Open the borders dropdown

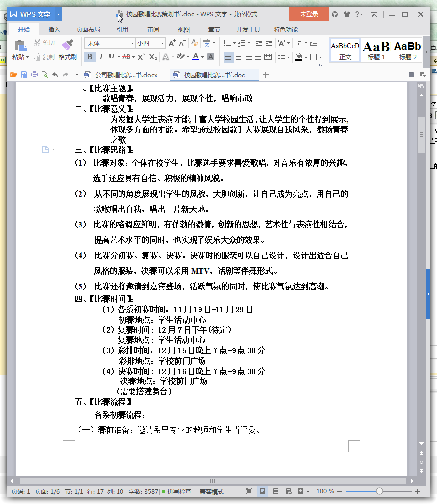(x=320, y=57)
